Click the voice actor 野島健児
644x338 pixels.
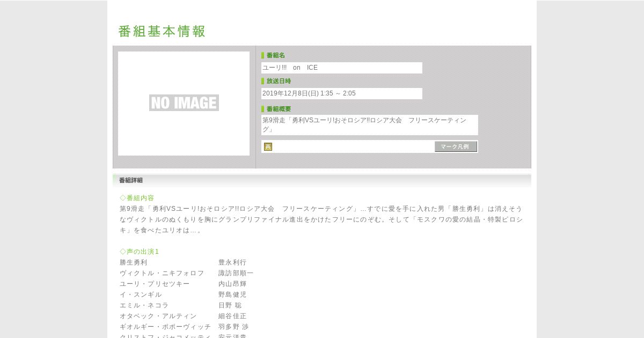point(232,295)
